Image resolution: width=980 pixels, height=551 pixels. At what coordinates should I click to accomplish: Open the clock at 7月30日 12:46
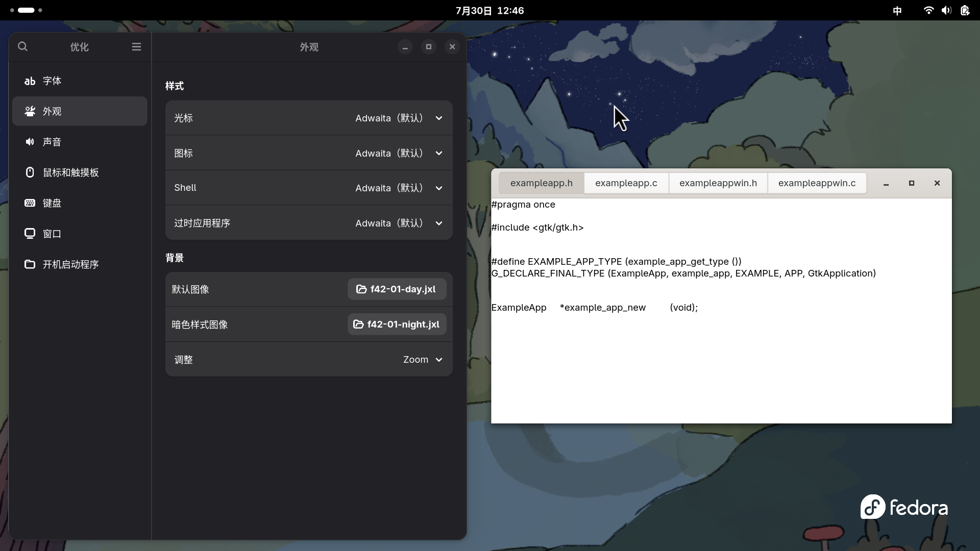[x=489, y=10]
